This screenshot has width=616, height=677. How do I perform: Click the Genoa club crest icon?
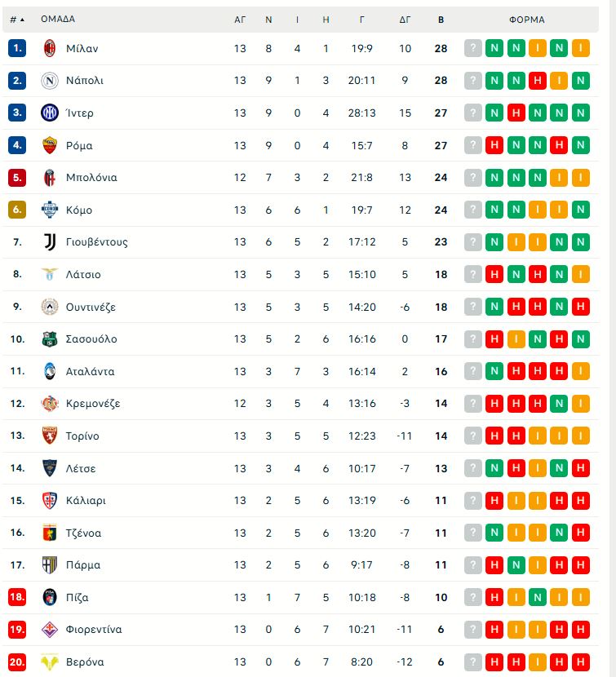point(50,533)
